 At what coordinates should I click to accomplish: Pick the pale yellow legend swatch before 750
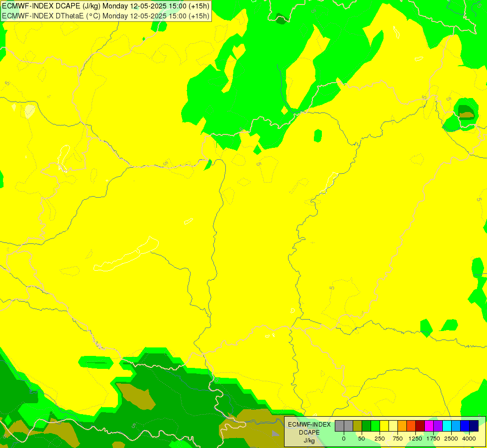tap(393, 426)
